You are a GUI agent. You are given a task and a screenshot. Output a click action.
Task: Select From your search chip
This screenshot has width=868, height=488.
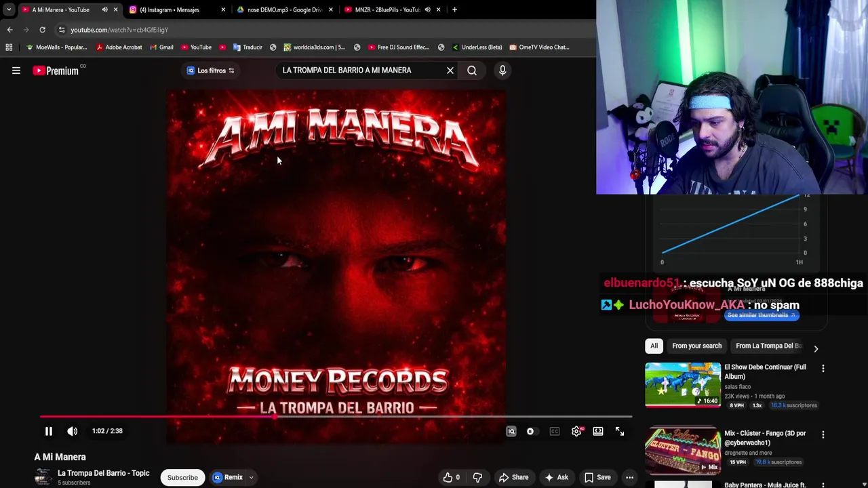pyautogui.click(x=696, y=346)
